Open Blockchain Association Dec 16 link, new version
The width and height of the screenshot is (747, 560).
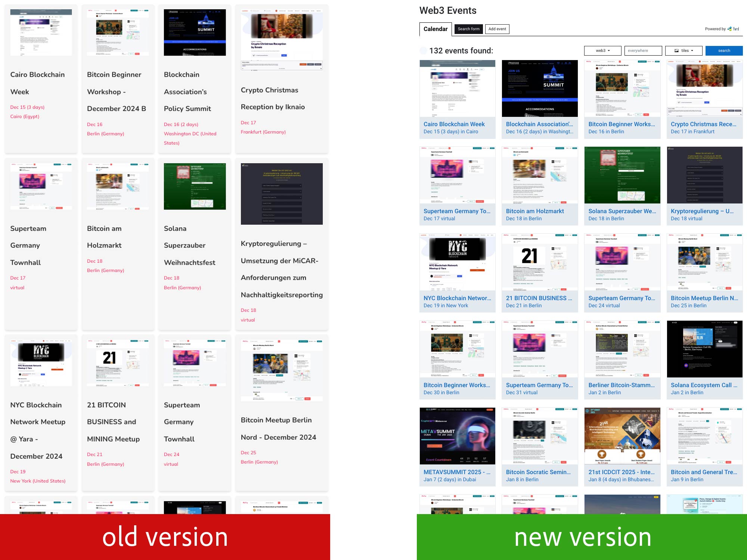539,124
